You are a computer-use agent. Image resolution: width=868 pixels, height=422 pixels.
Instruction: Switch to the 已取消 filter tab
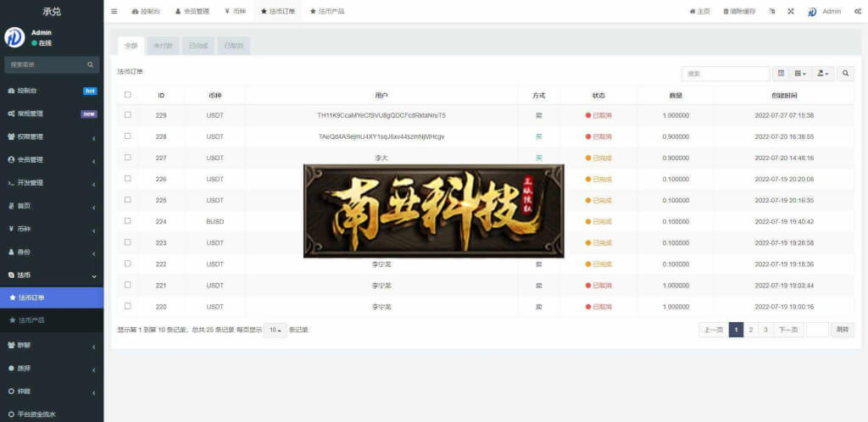[x=234, y=46]
